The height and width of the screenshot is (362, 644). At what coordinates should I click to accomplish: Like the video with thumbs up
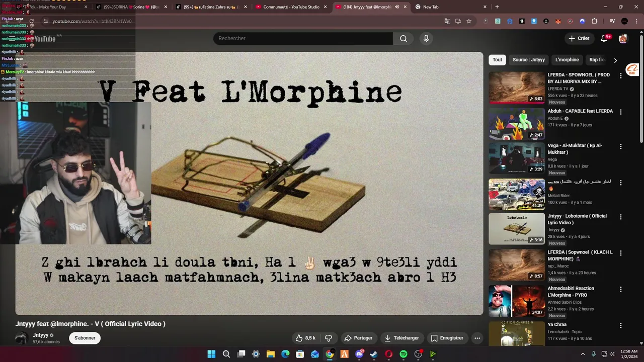pos(306,338)
